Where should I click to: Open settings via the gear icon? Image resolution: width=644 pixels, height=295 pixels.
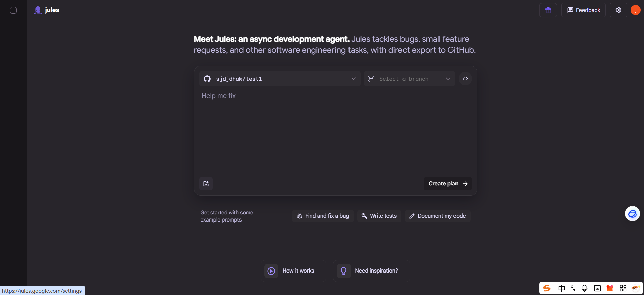[x=619, y=10]
